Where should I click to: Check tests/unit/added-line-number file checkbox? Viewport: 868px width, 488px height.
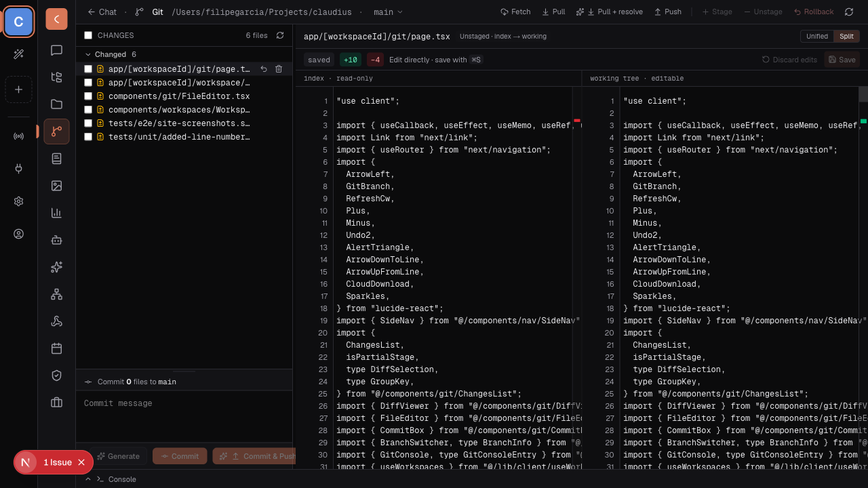(88, 137)
